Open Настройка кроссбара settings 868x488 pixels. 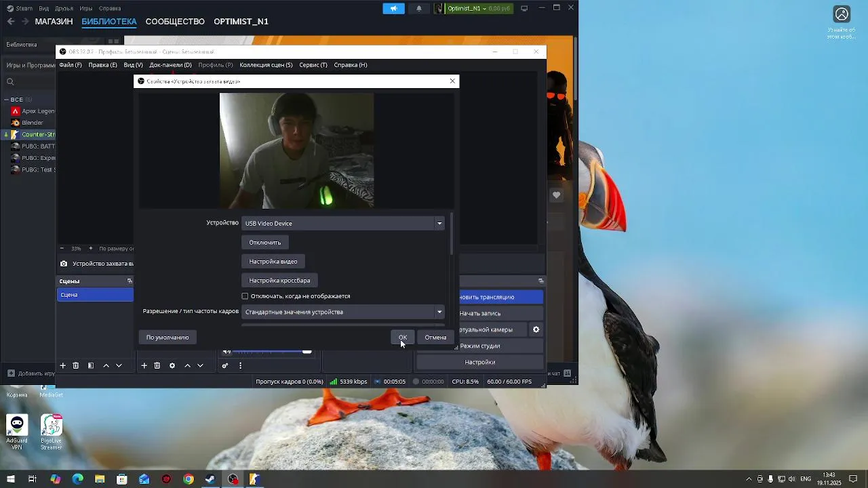(279, 280)
